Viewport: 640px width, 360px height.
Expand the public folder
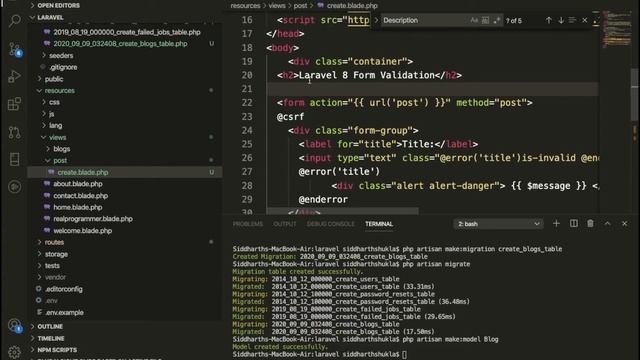(x=53, y=79)
